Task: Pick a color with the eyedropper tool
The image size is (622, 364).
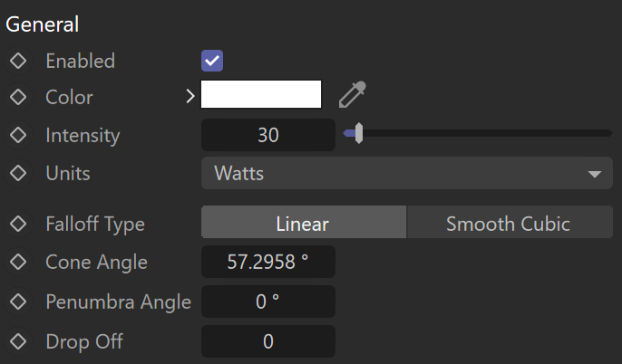Action: 352,94
